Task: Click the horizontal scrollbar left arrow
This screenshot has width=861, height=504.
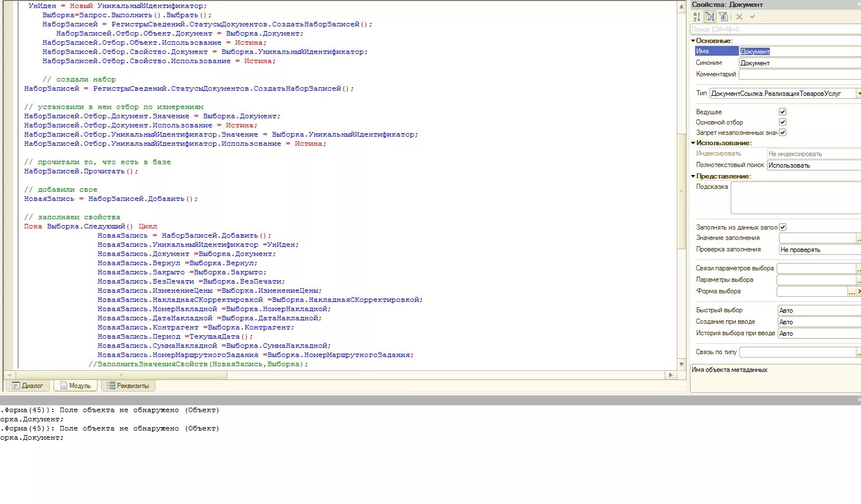Action: click(x=9, y=375)
